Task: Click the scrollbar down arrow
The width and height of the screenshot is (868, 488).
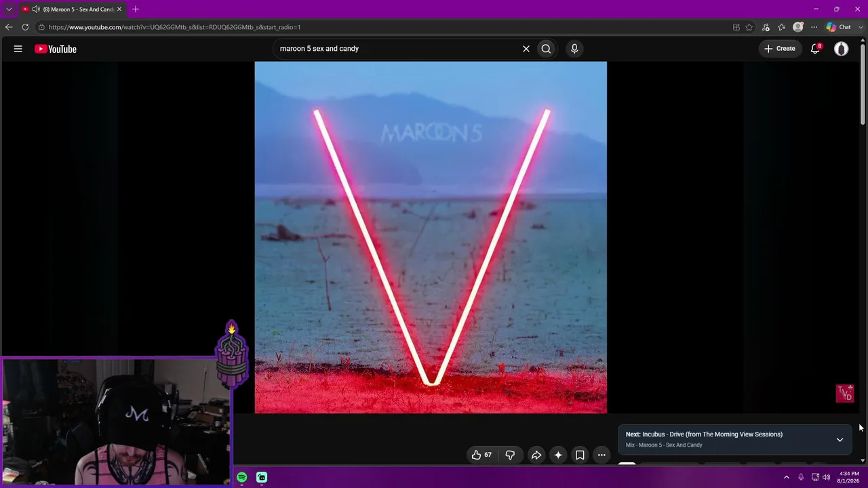Action: pos(863,460)
